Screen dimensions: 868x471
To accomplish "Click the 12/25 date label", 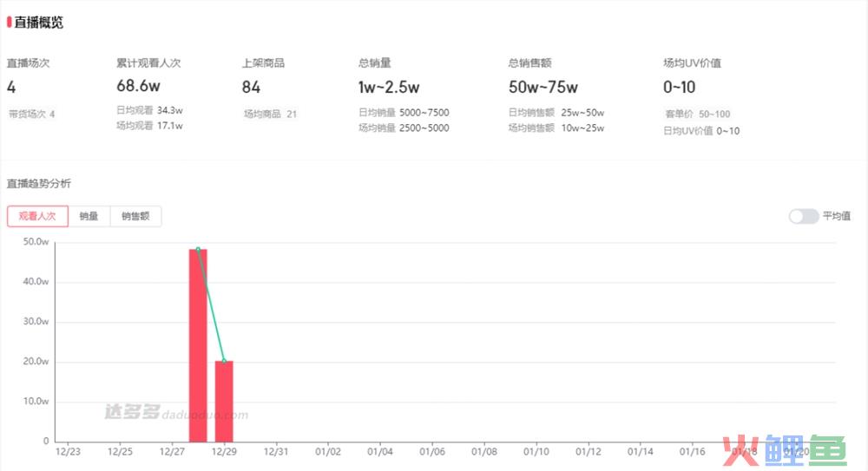I will [120, 452].
